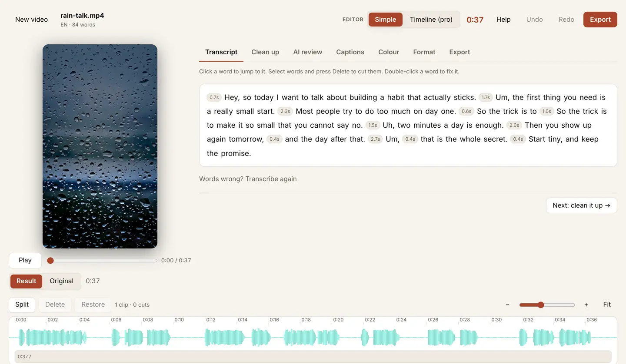The height and width of the screenshot is (364, 626).
Task: Click the Fit timeline button
Action: [607, 304]
